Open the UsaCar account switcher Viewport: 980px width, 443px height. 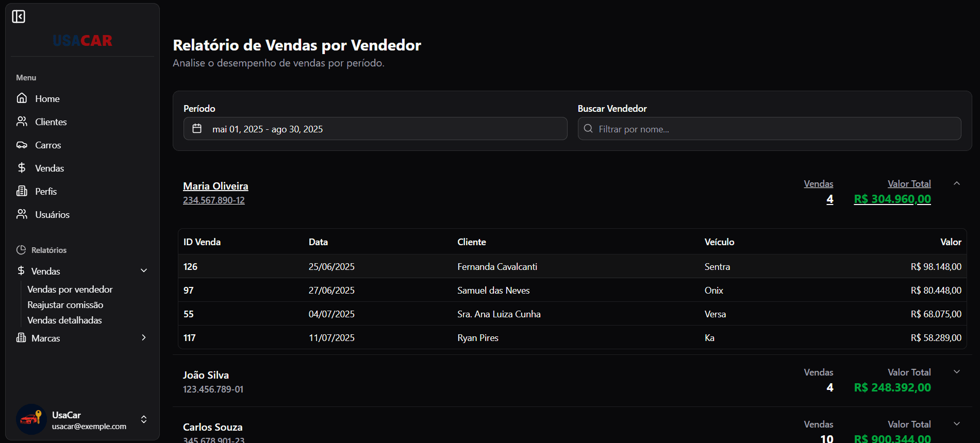144,419
